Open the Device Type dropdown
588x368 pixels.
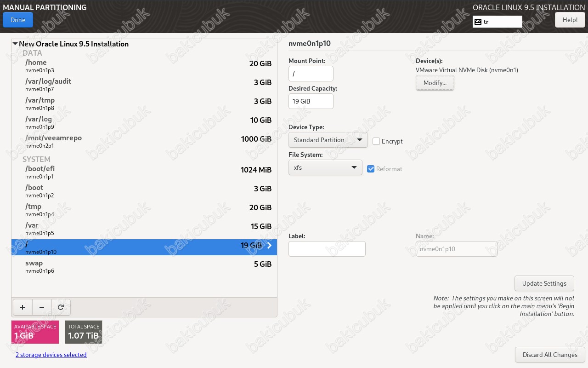click(328, 140)
